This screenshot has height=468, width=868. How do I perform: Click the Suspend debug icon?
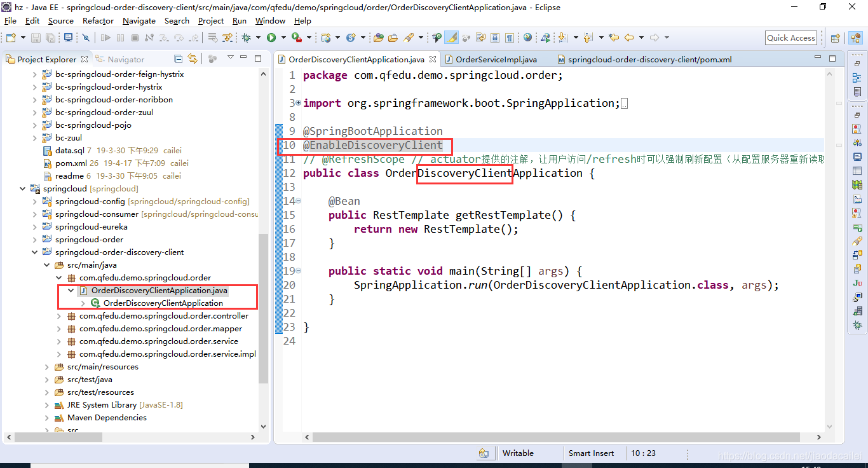click(120, 38)
